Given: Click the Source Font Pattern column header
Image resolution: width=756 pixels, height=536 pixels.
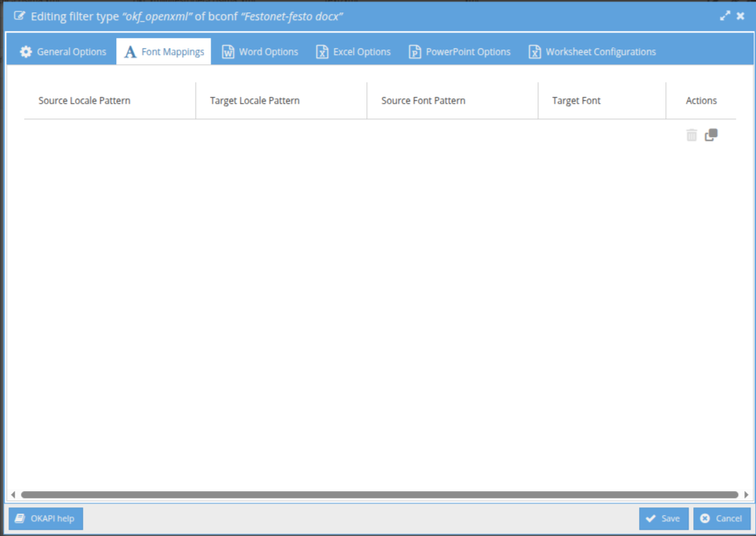Looking at the screenshot, I should [x=424, y=101].
